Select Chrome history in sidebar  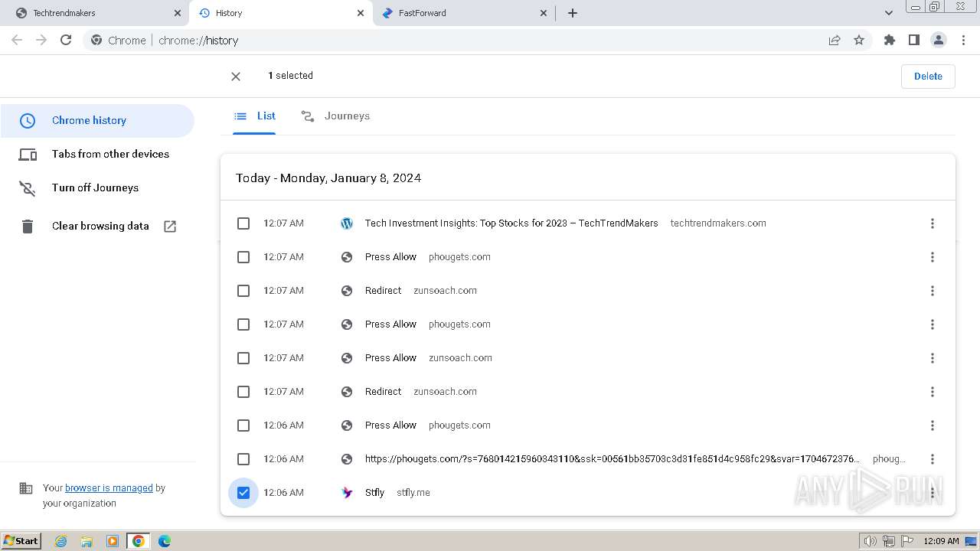coord(97,120)
